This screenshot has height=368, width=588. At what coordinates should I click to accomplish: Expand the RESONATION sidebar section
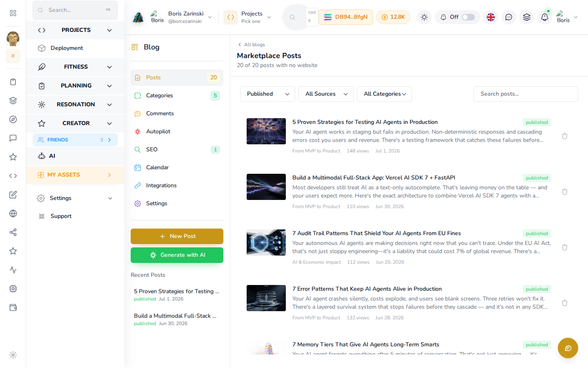tap(75, 104)
